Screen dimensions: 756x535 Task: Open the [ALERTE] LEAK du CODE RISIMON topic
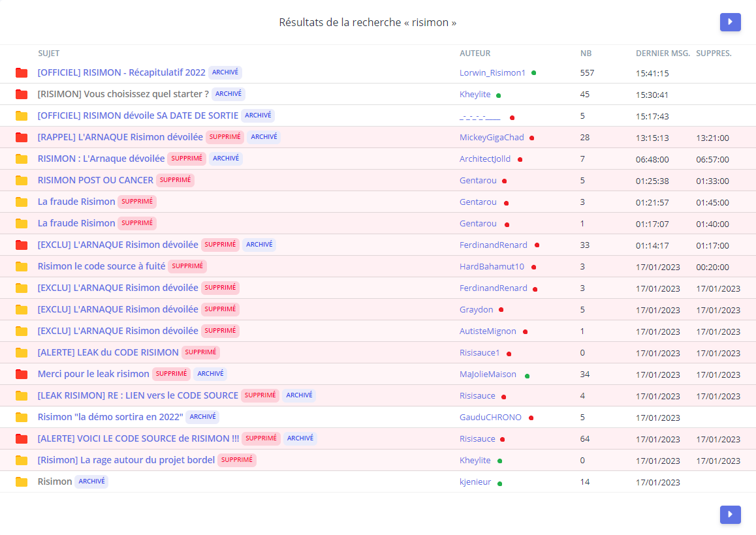pyautogui.click(x=108, y=352)
